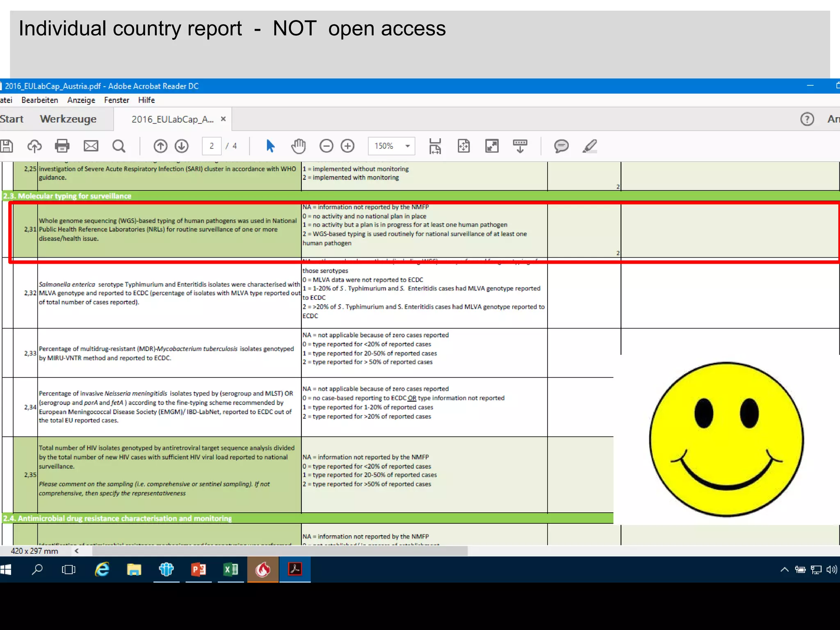This screenshot has width=840, height=630.
Task: Print the document with the printer icon
Action: pyautogui.click(x=62, y=146)
